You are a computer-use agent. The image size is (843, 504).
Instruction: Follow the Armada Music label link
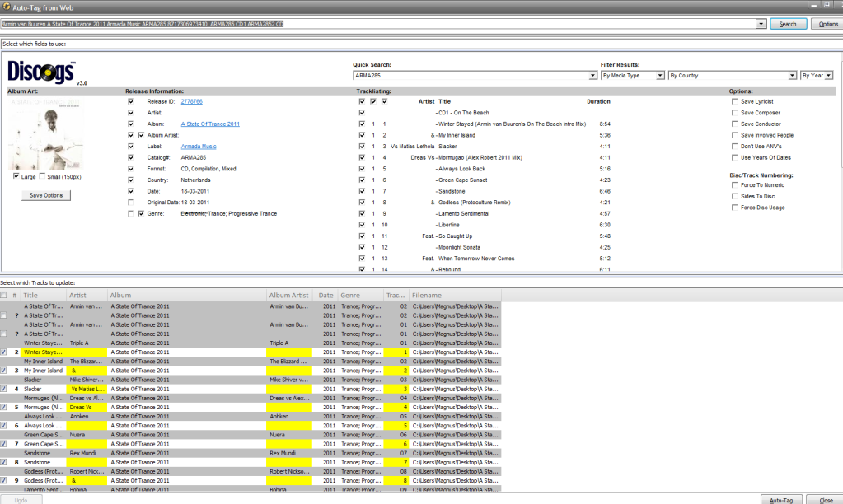(x=199, y=146)
